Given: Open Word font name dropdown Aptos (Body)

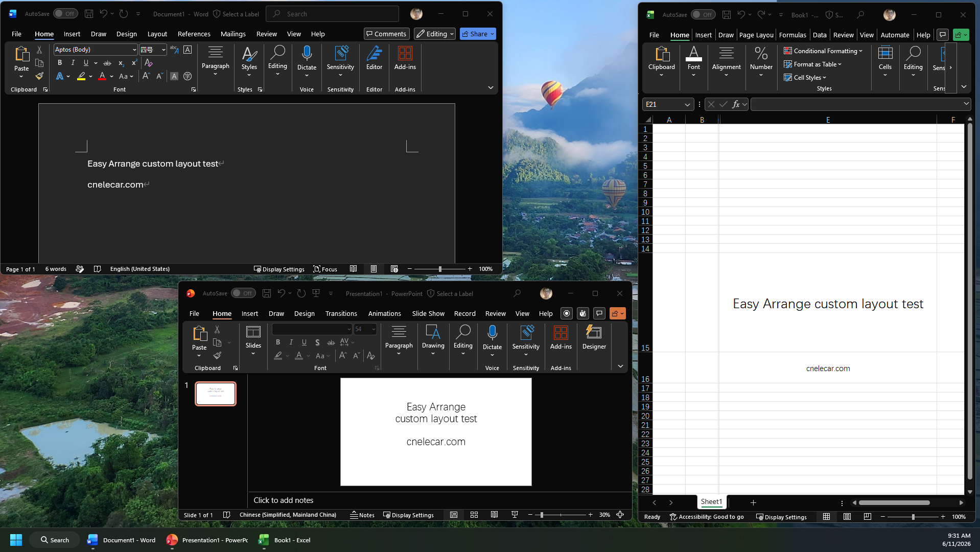Looking at the screenshot, I should tap(134, 50).
